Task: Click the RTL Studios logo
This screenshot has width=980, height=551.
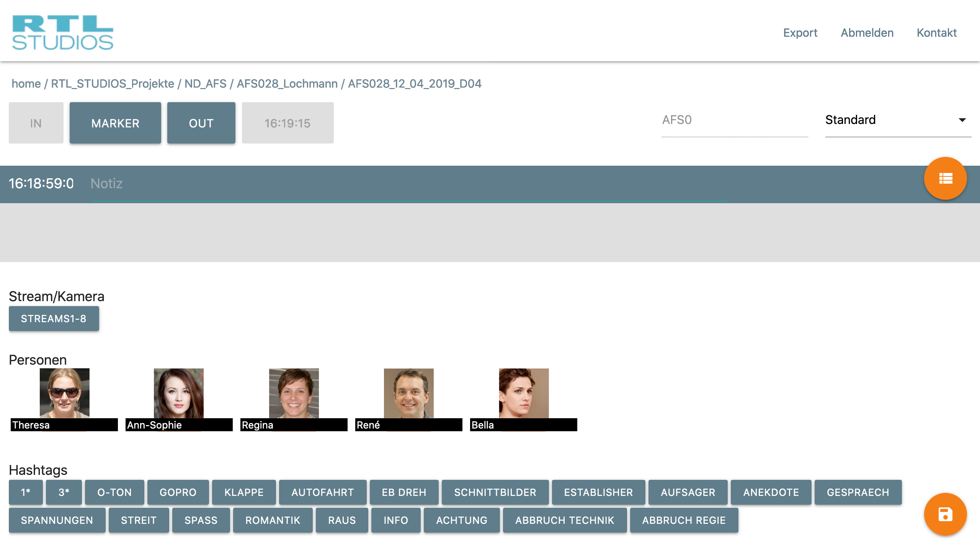Action: (63, 33)
